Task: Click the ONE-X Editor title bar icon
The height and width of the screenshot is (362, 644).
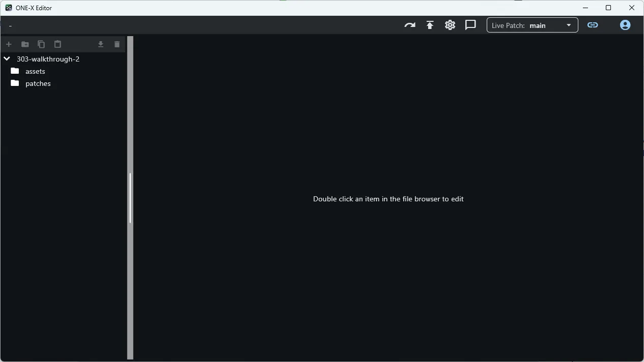Action: point(9,8)
